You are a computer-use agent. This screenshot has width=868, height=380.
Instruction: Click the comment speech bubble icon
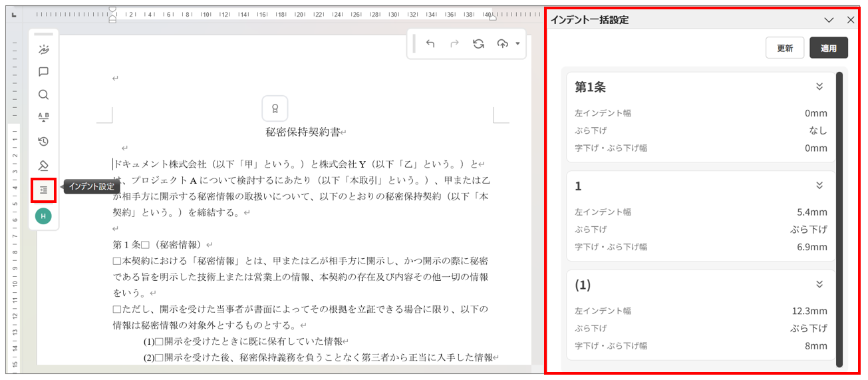point(43,72)
